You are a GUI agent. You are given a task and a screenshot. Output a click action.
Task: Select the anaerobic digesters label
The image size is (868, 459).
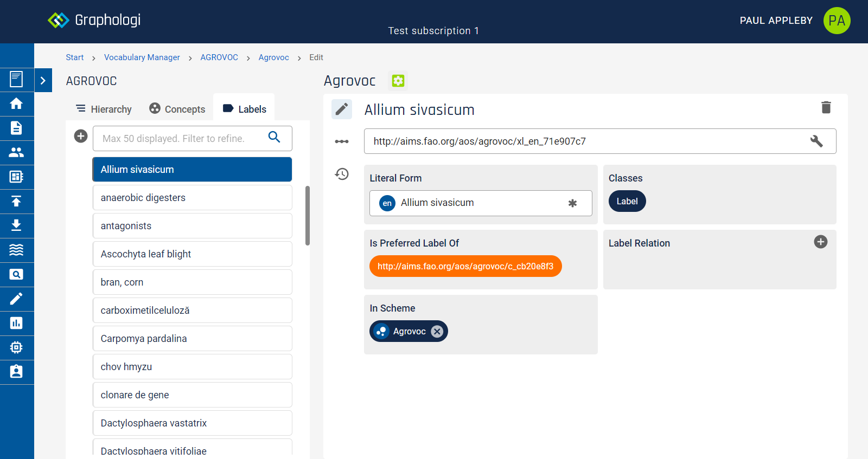click(x=192, y=198)
